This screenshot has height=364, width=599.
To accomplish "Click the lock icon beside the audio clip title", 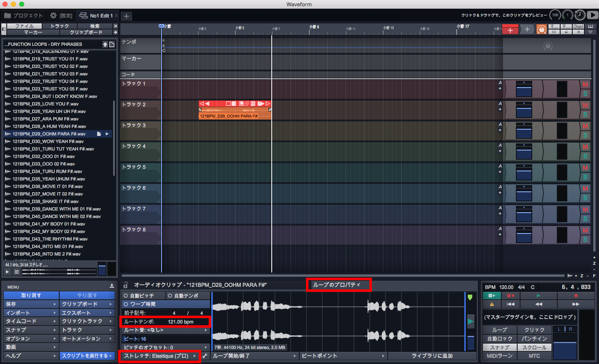I will coord(126,285).
